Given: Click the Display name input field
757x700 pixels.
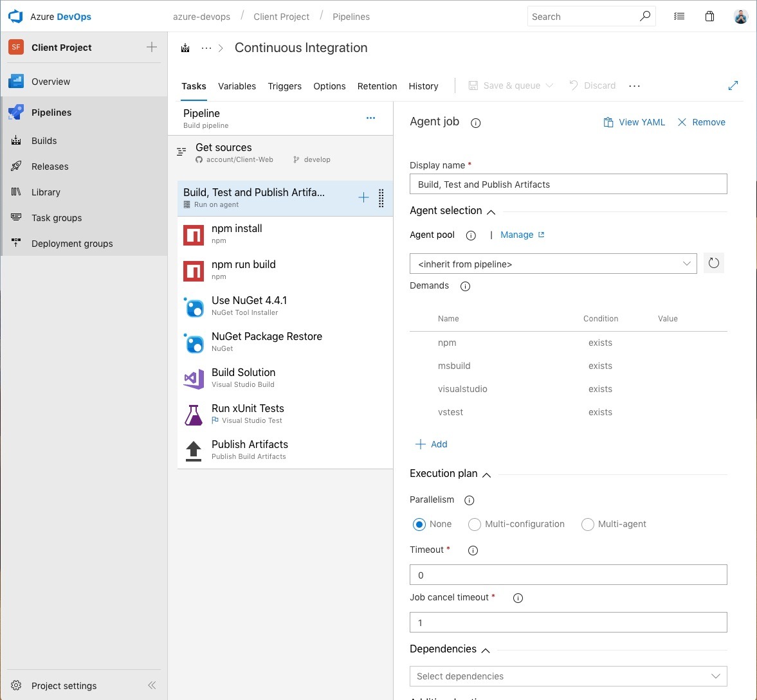Looking at the screenshot, I should (x=568, y=184).
